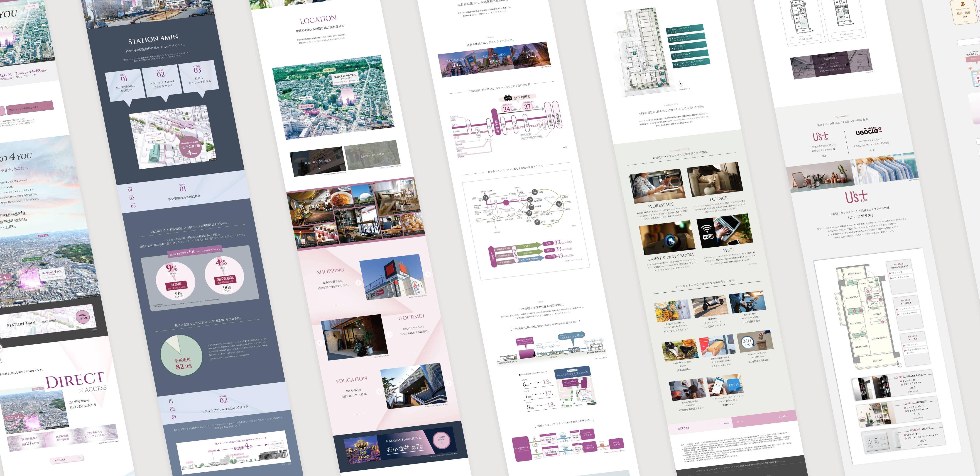Screen dimensions: 980x476
Task: Expand the UGOCLO chevron arrow
Action: point(872,150)
